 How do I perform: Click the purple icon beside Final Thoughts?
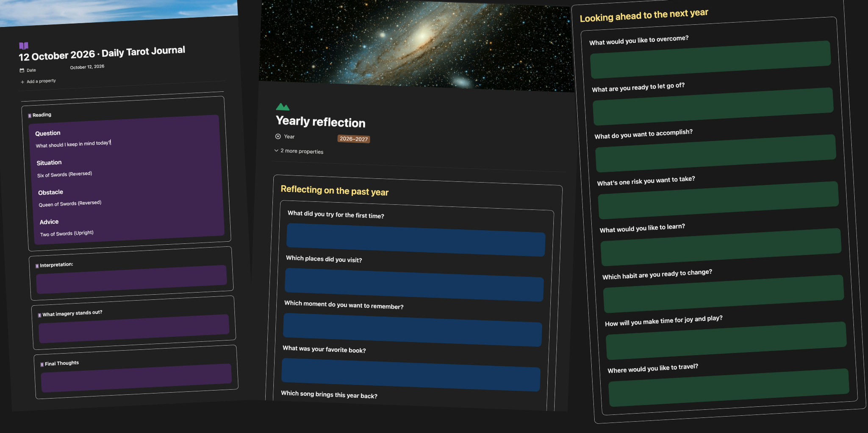pos(42,364)
